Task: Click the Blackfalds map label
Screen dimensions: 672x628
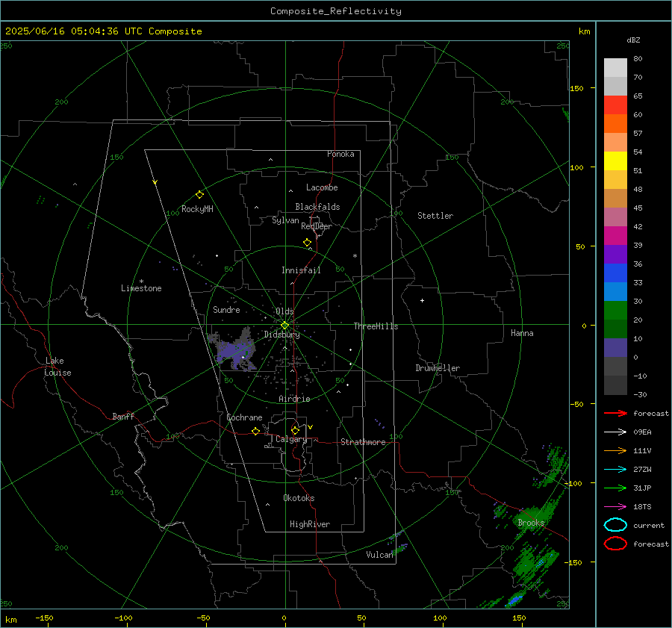Action: [317, 207]
